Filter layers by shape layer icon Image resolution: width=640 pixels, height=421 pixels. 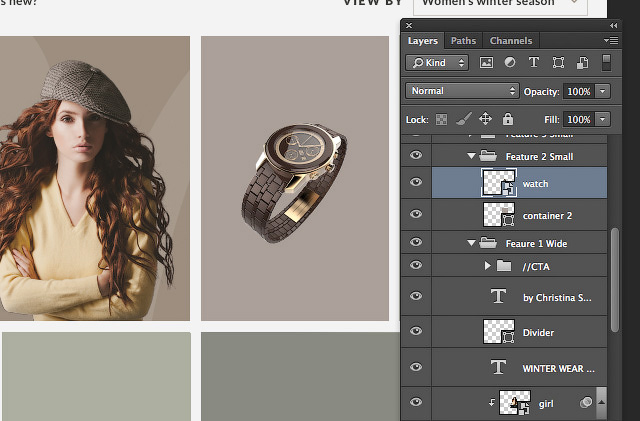pyautogui.click(x=557, y=63)
